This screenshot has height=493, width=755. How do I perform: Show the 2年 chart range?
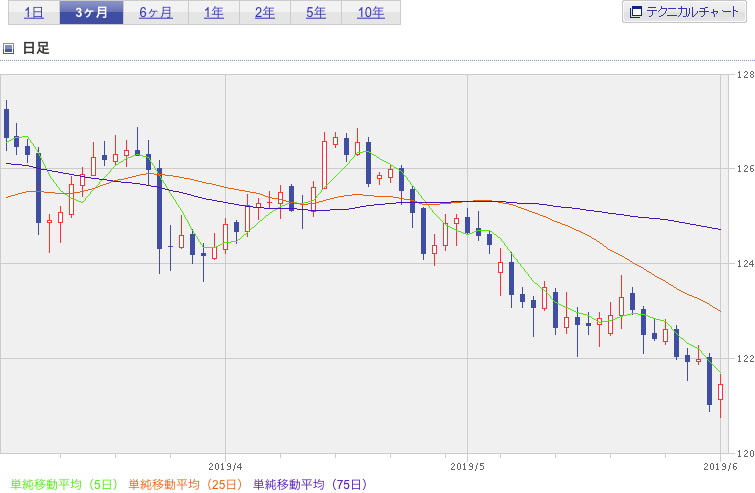(x=265, y=13)
